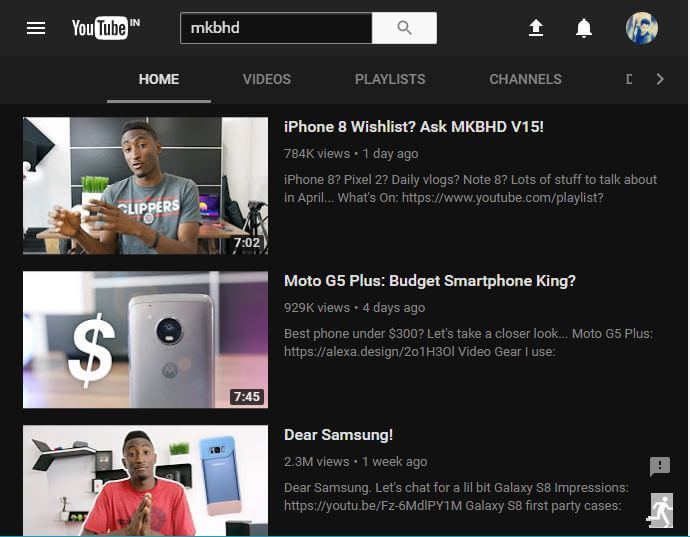Open the Playlists tab
The width and height of the screenshot is (690, 537).
pos(390,79)
